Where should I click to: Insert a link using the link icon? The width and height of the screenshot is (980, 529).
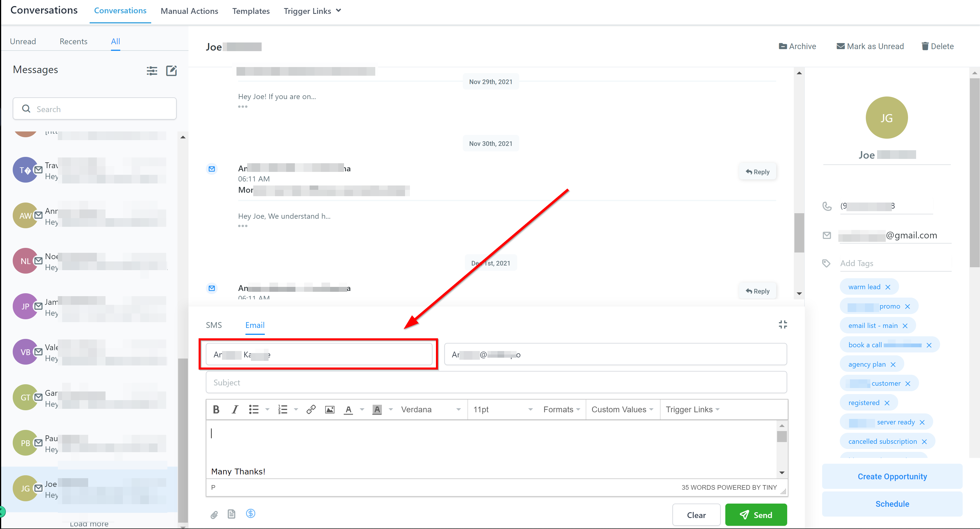point(311,409)
